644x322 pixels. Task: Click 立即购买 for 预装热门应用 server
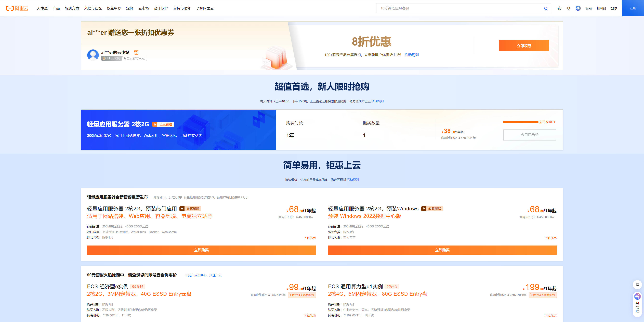coord(201,250)
